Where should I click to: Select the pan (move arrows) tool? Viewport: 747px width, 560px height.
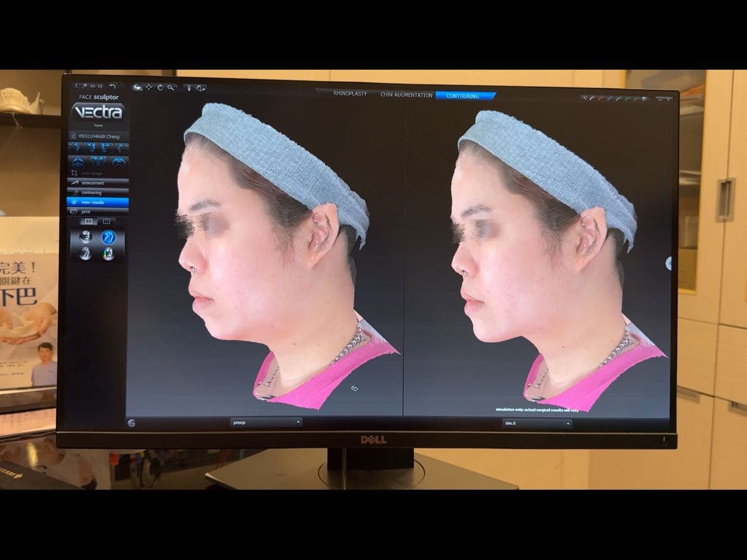click(x=149, y=87)
